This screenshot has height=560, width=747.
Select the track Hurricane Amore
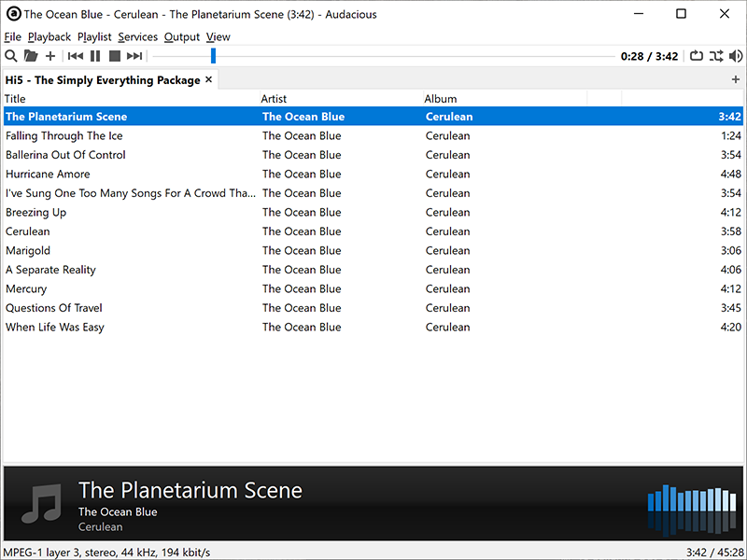tap(48, 174)
